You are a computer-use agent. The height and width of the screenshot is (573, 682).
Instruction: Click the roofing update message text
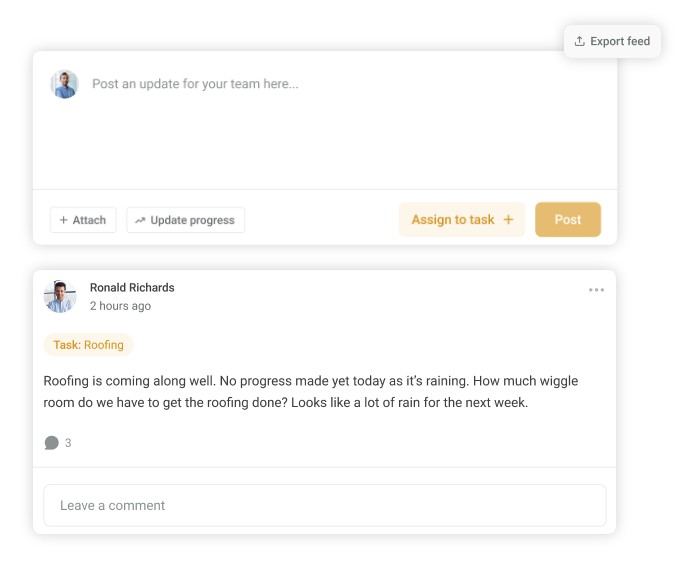tap(311, 392)
